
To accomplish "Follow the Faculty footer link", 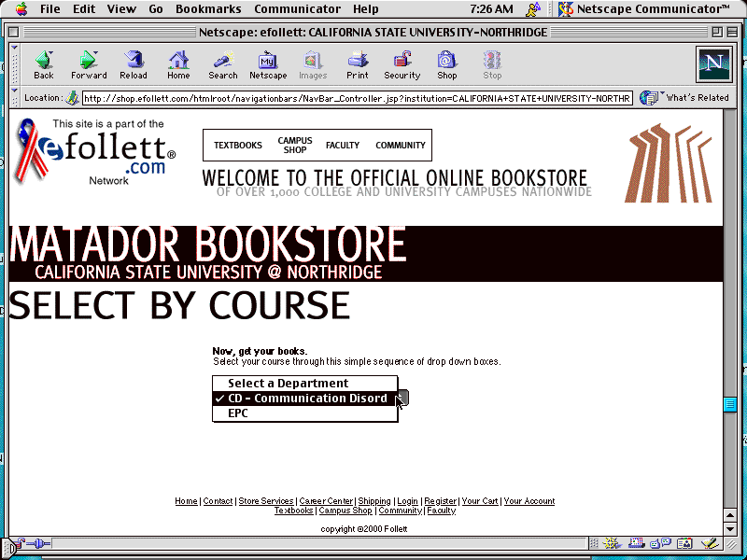I will coord(441,511).
